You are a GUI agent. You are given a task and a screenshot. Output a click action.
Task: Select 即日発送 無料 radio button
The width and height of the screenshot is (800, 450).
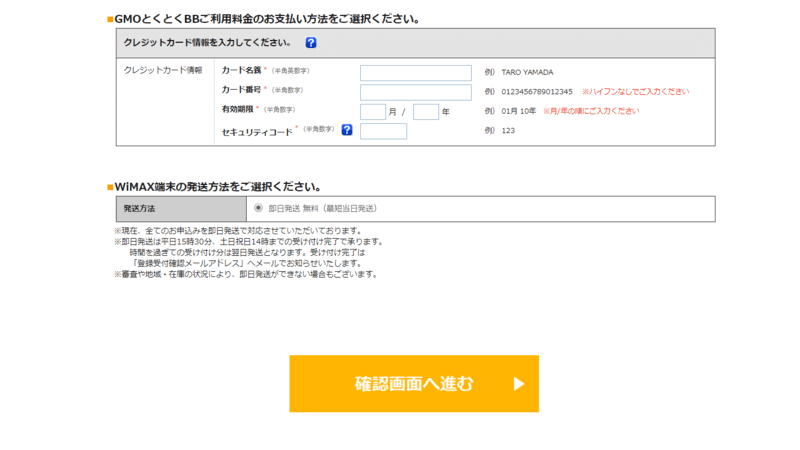(x=258, y=208)
